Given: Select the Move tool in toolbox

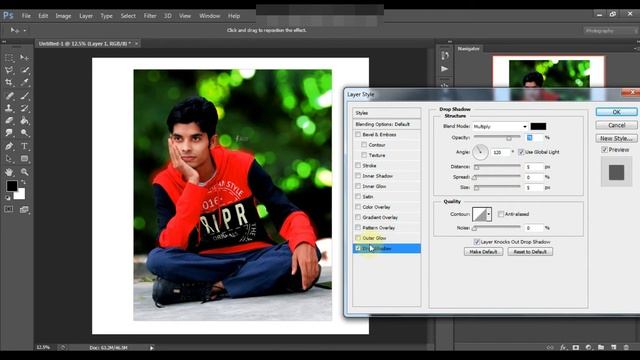Looking at the screenshot, I should pyautogui.click(x=24, y=58).
